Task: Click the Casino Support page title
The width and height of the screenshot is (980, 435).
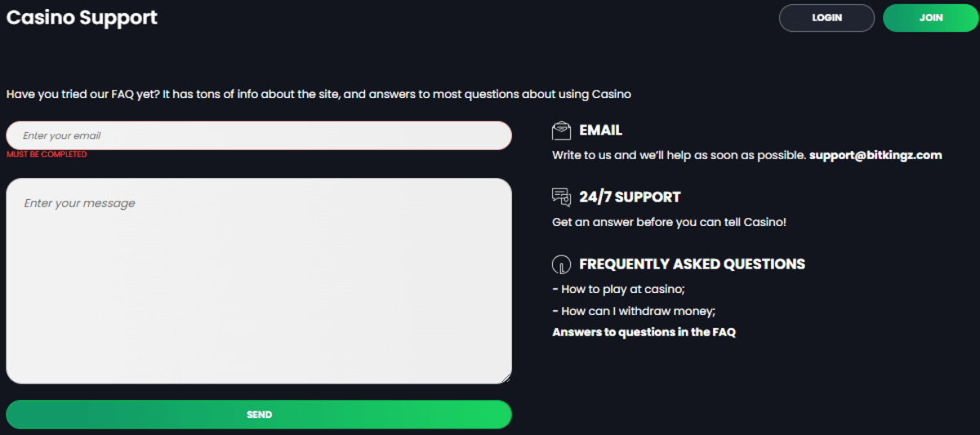Action: [x=82, y=17]
